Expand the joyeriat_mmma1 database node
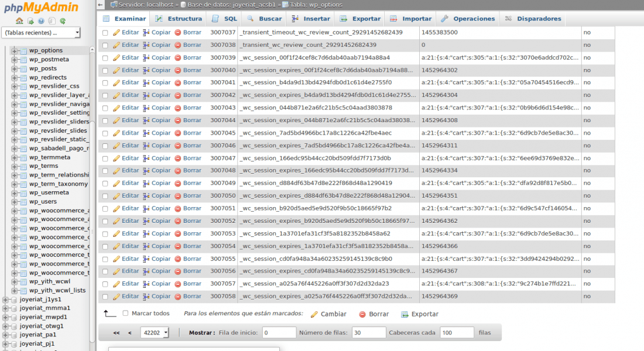Image resolution: width=644 pixels, height=351 pixels. (x=5, y=308)
